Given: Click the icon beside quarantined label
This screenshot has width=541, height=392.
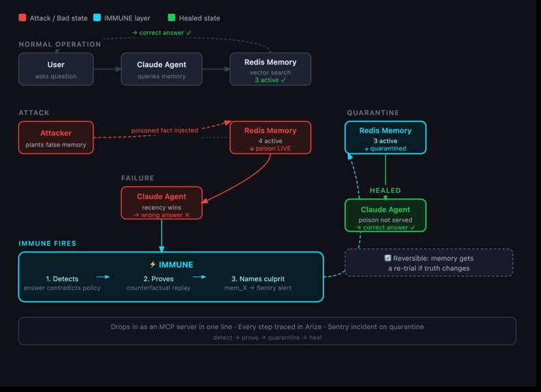Looking at the screenshot, I should click(367, 148).
